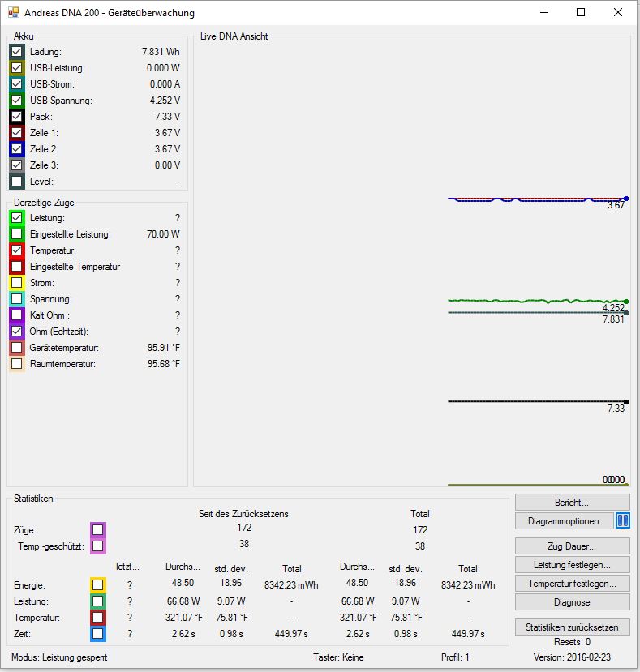Check the Züge statistics checkbox
The width and height of the screenshot is (640, 672).
(98, 530)
